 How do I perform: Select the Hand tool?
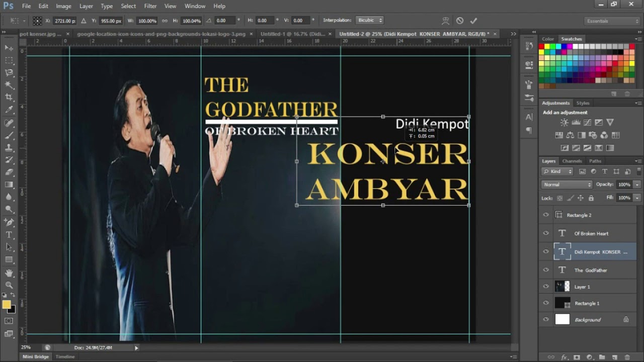click(9, 273)
